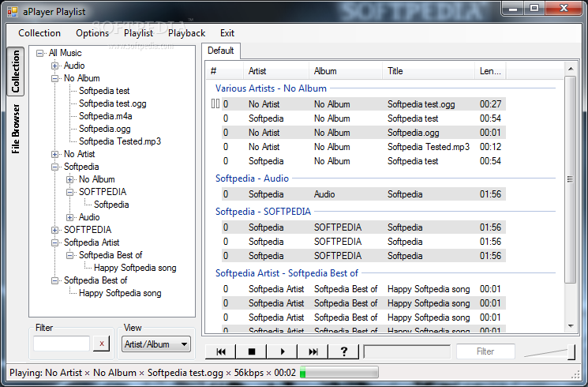Click the Exit menu item
This screenshot has height=387, width=588.
227,33
